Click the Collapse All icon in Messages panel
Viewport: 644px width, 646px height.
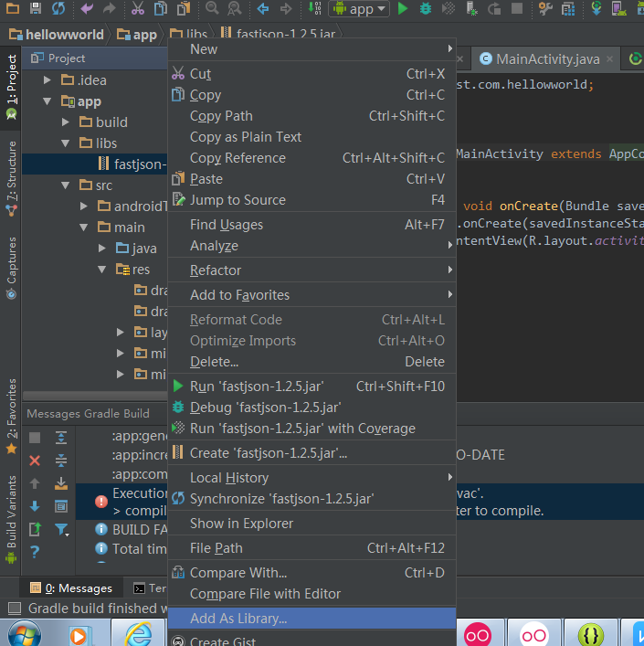pos(61,461)
